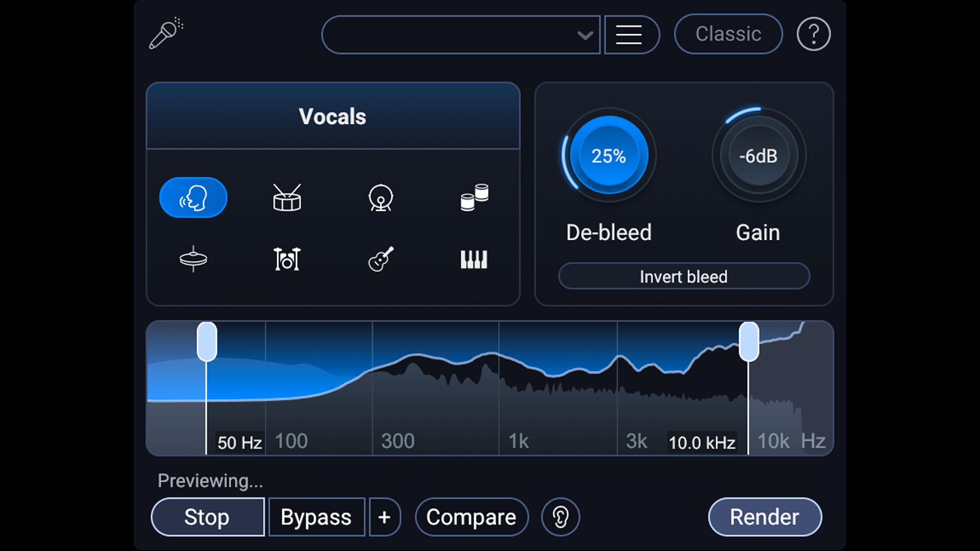Select the kick drum source icon
Viewport: 980px width, 551px height.
click(381, 197)
